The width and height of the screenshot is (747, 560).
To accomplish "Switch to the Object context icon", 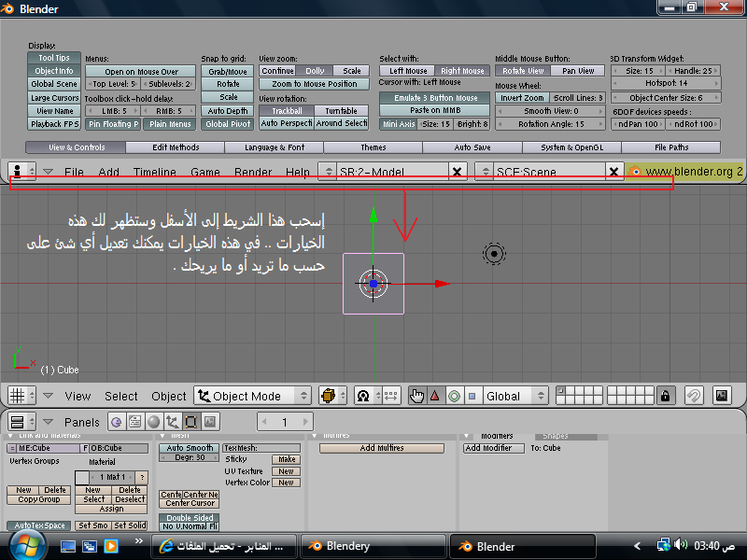I will [173, 422].
